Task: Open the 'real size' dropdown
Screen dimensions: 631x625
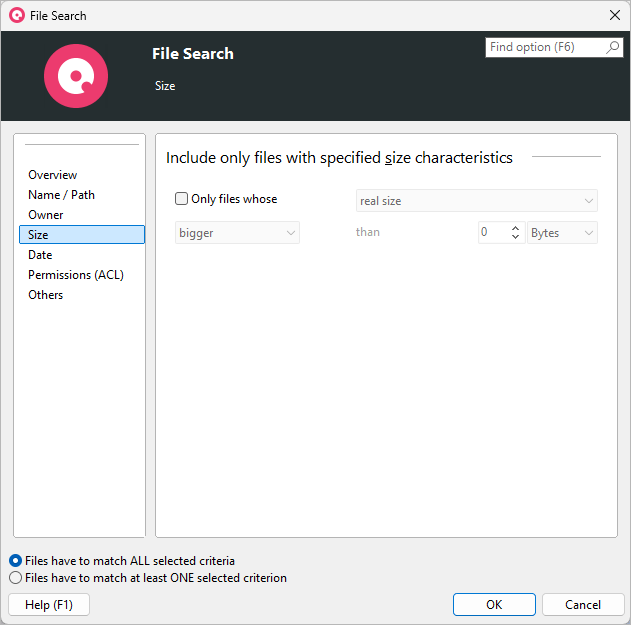Action: [477, 201]
